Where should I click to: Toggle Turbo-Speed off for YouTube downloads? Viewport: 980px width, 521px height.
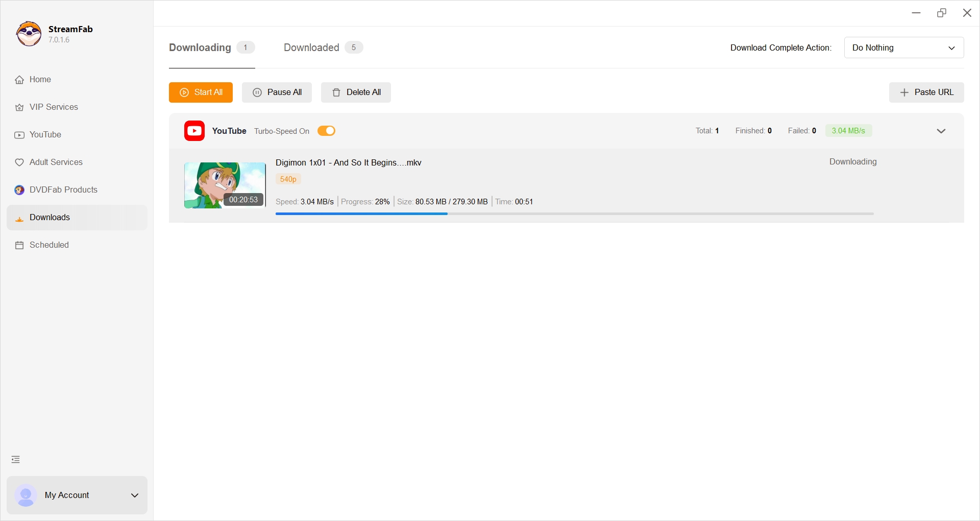click(326, 131)
